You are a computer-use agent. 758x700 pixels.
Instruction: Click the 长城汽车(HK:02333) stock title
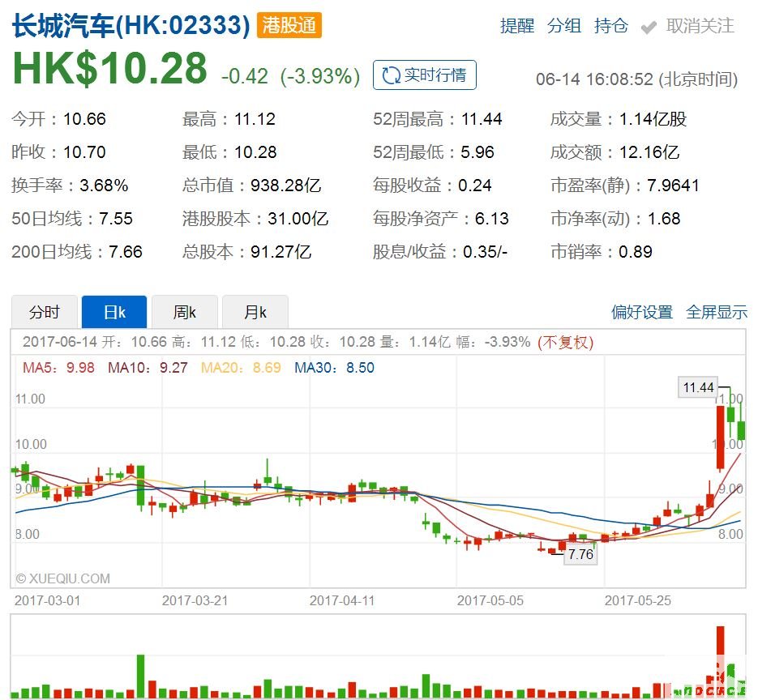tap(131, 25)
